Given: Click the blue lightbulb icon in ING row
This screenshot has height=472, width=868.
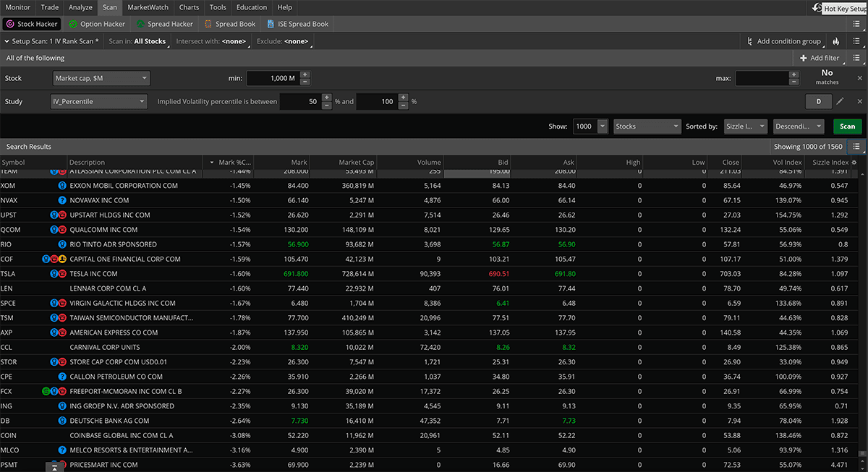Looking at the screenshot, I should point(62,406).
